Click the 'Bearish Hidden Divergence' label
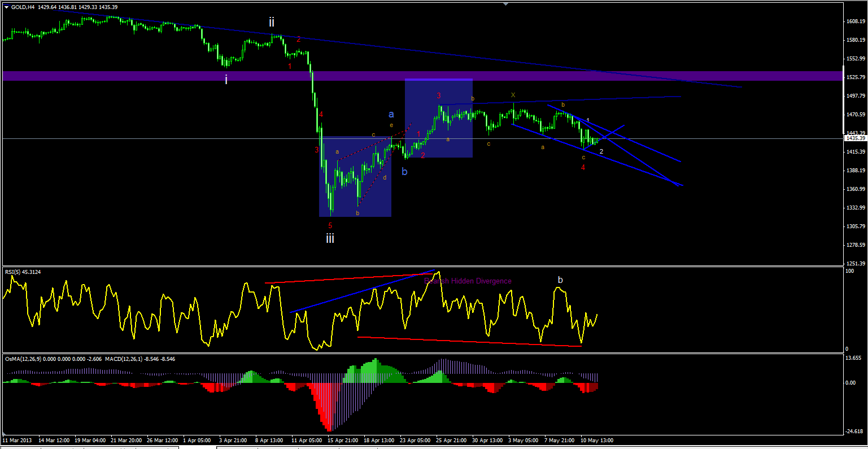 [x=468, y=281]
